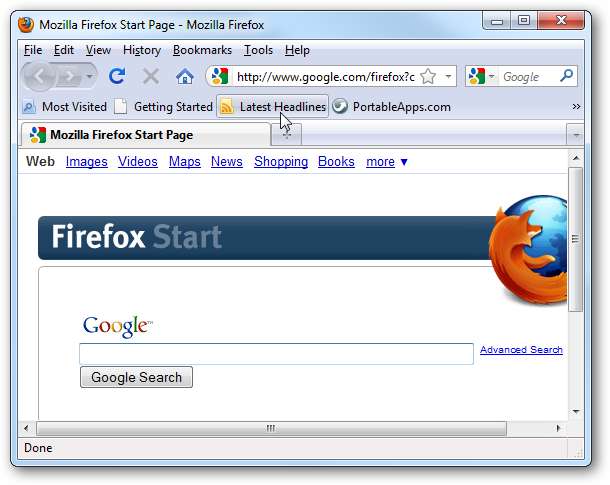Click the Back navigation arrow
The image size is (610, 485).
click(39, 76)
